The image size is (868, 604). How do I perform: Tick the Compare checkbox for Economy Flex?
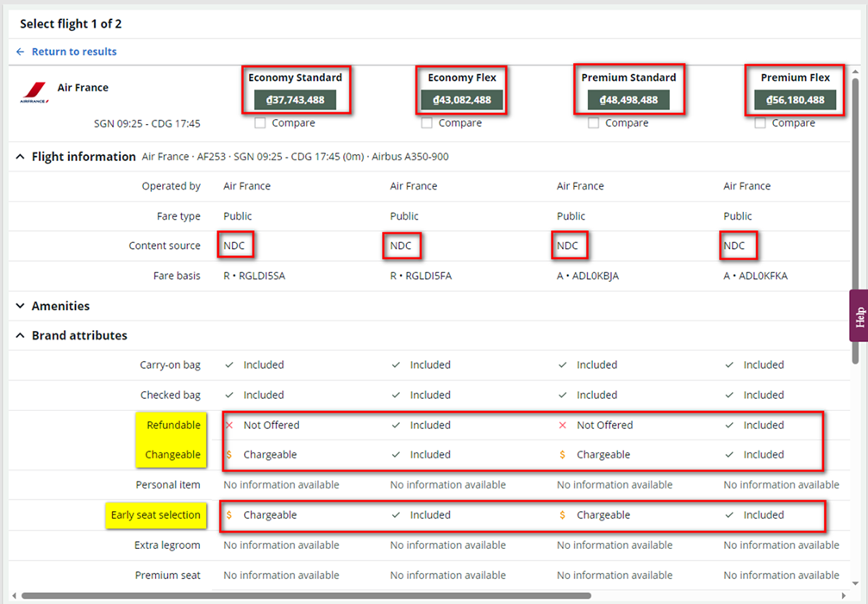(x=427, y=123)
